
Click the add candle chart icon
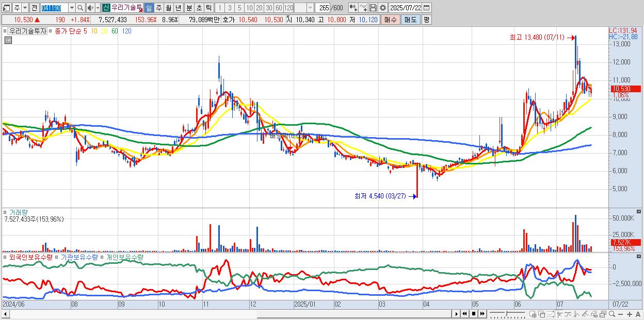click(353, 8)
